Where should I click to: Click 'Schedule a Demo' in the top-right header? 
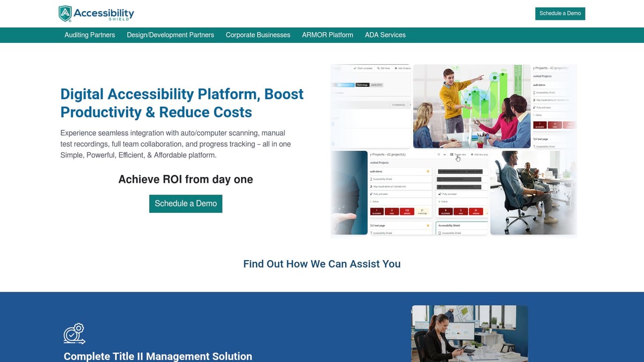pyautogui.click(x=560, y=13)
